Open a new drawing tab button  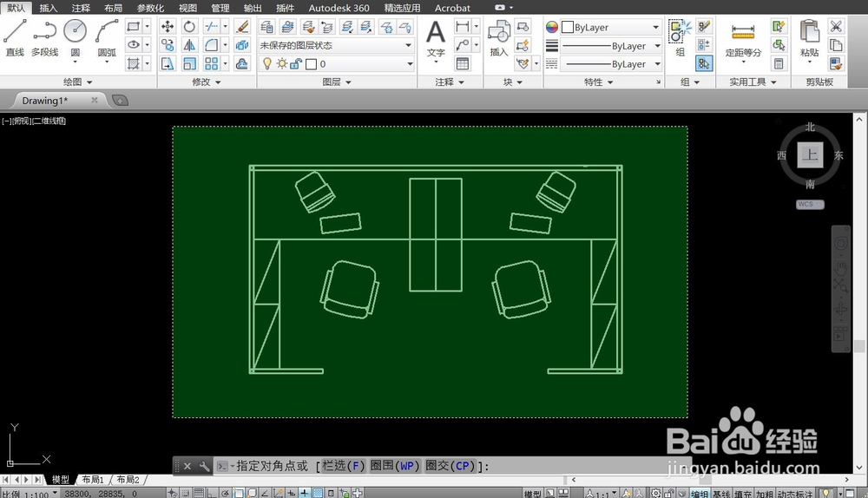pos(120,100)
